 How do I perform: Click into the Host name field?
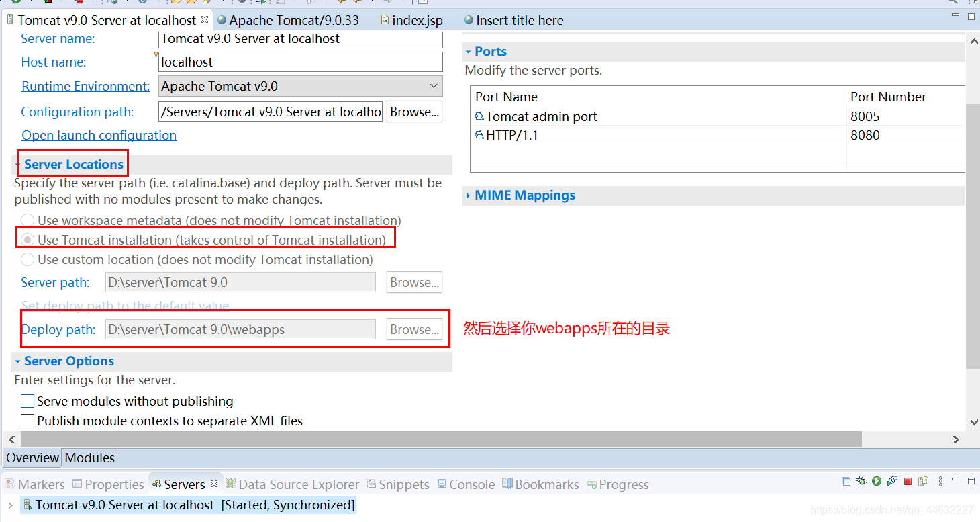pos(301,62)
